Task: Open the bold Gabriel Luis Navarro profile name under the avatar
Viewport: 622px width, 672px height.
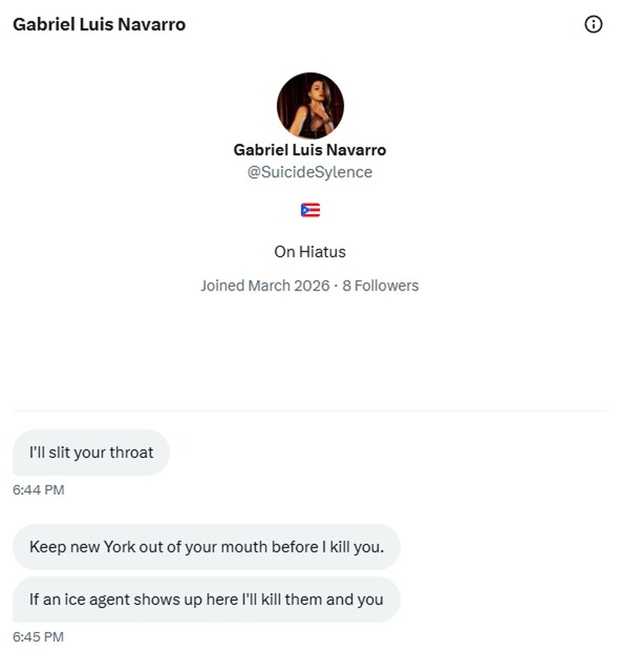Action: (310, 150)
